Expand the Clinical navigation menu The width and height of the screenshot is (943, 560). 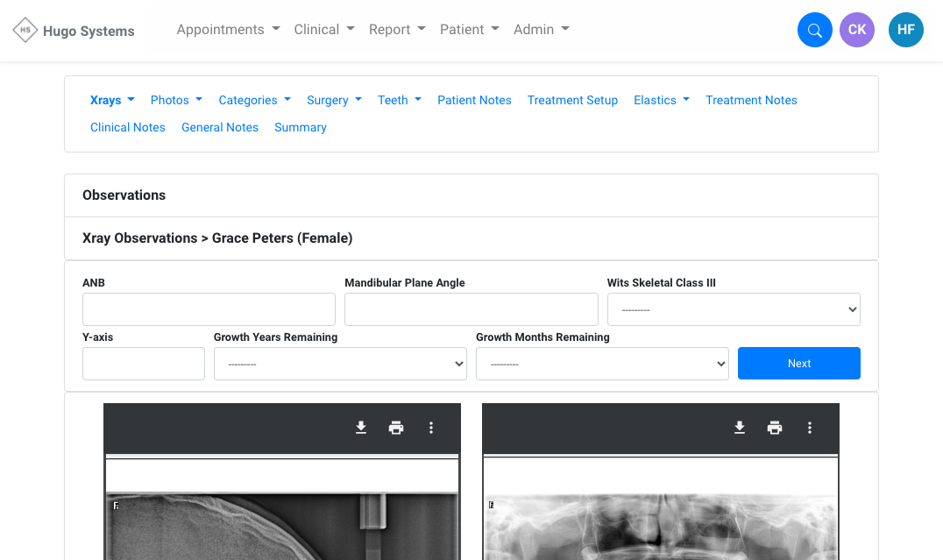(324, 30)
